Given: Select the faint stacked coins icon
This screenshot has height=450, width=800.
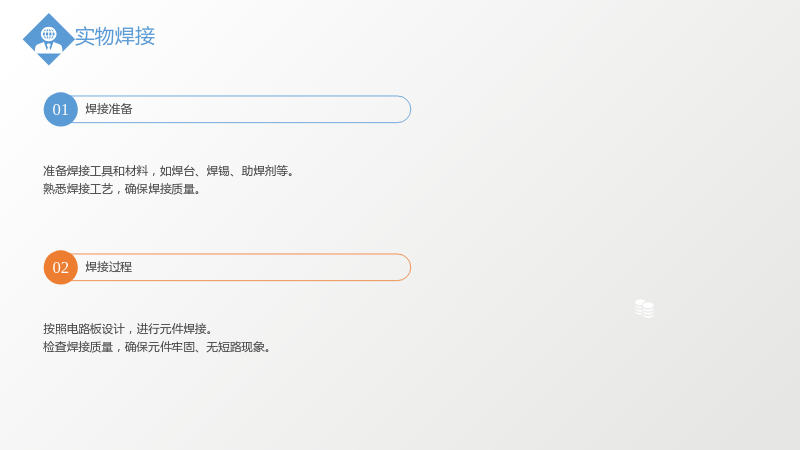Looking at the screenshot, I should coord(644,308).
